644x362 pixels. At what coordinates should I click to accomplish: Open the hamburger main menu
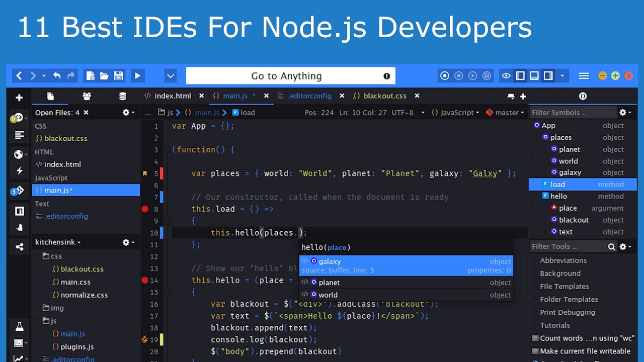(584, 76)
